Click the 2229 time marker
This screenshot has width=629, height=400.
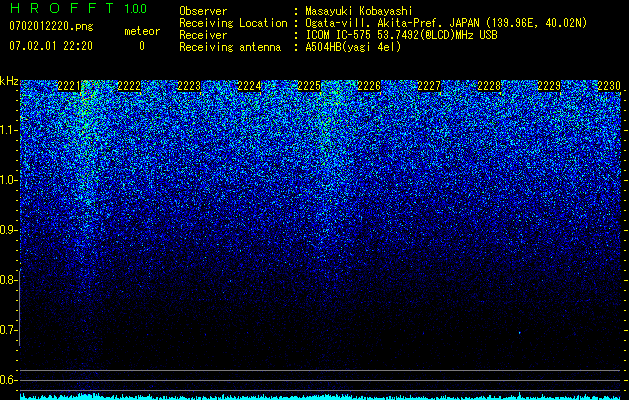pyautogui.click(x=549, y=86)
